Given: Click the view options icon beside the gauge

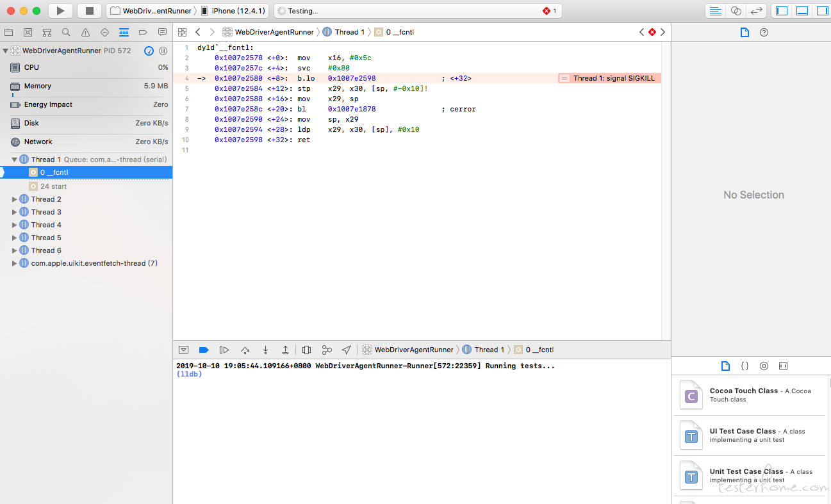Looking at the screenshot, I should point(163,51).
